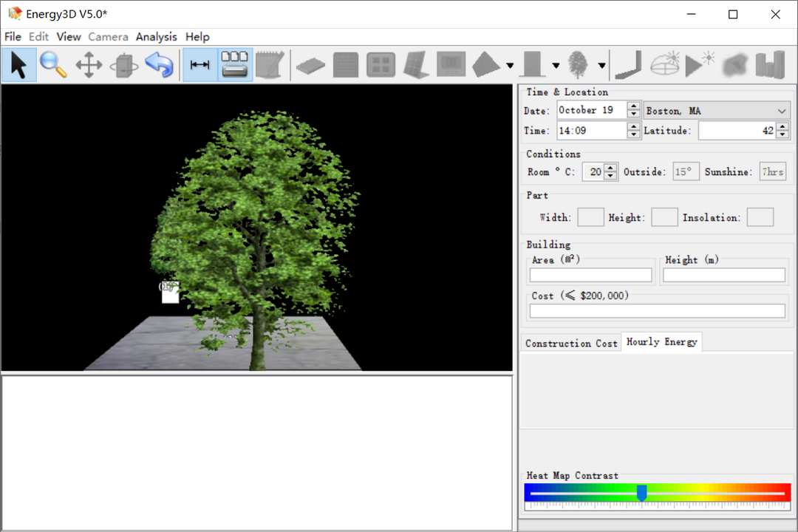Choose the wall drawing tool

point(345,65)
